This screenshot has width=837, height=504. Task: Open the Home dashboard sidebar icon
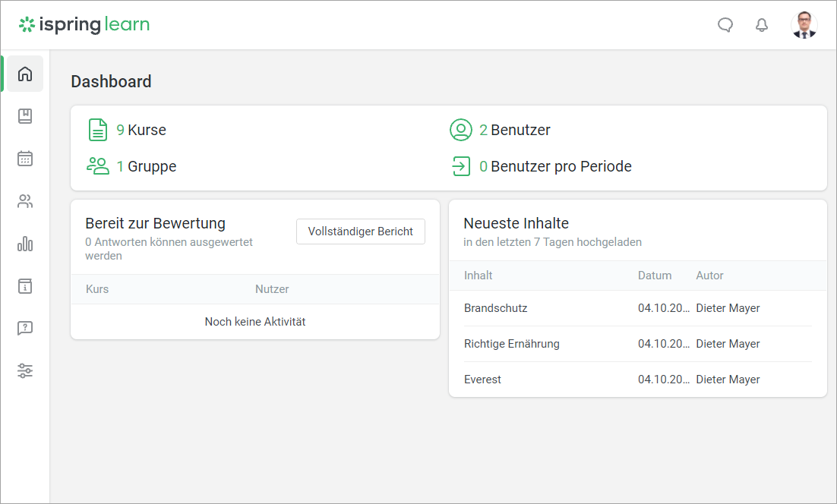tap(25, 74)
